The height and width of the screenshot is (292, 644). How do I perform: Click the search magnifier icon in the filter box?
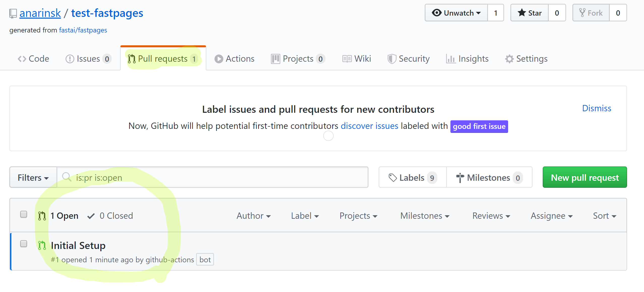point(67,177)
